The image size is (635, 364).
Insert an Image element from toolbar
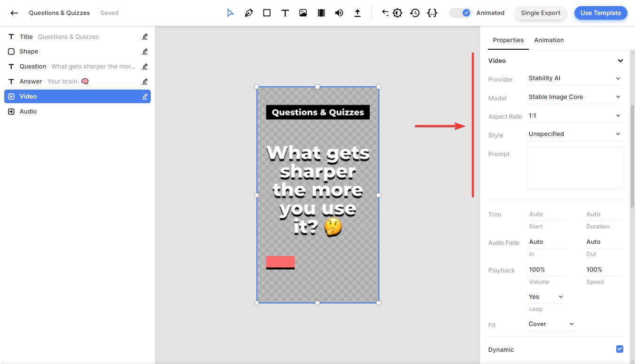(x=303, y=13)
